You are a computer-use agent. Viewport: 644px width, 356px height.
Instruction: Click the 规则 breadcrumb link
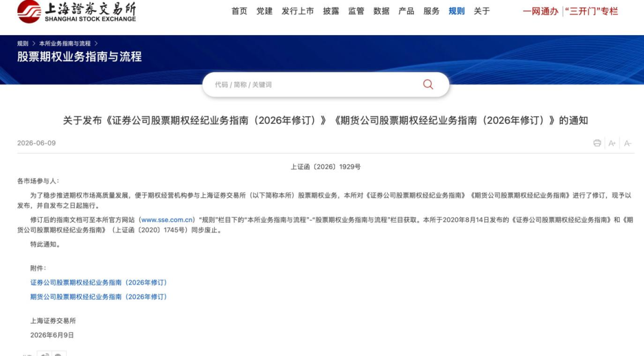pos(23,44)
